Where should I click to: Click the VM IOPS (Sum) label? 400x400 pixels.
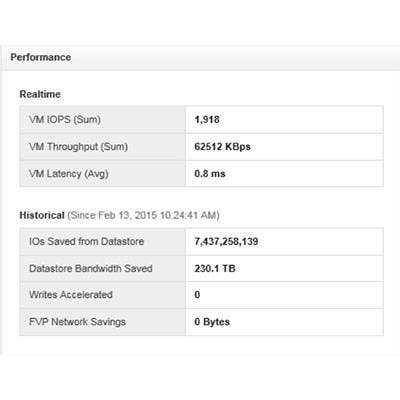(65, 119)
